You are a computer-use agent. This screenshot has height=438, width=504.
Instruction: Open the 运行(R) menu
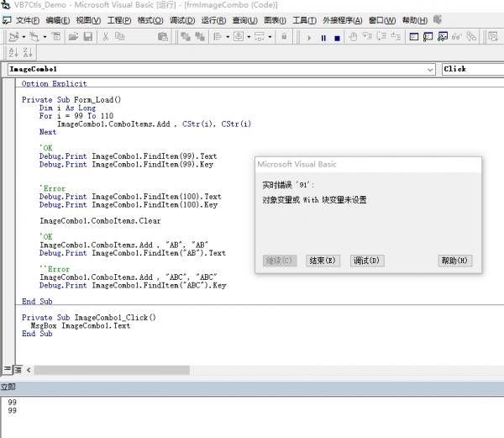tap(213, 20)
